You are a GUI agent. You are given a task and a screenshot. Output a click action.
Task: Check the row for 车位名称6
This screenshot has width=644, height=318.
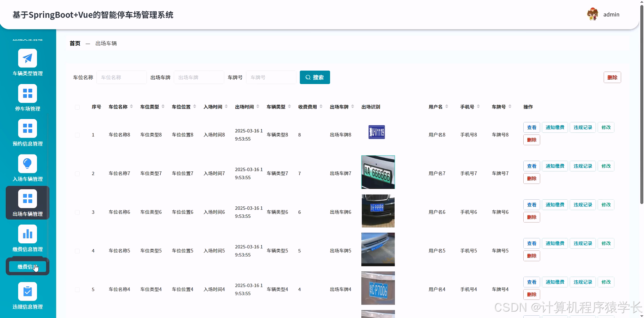click(x=77, y=212)
